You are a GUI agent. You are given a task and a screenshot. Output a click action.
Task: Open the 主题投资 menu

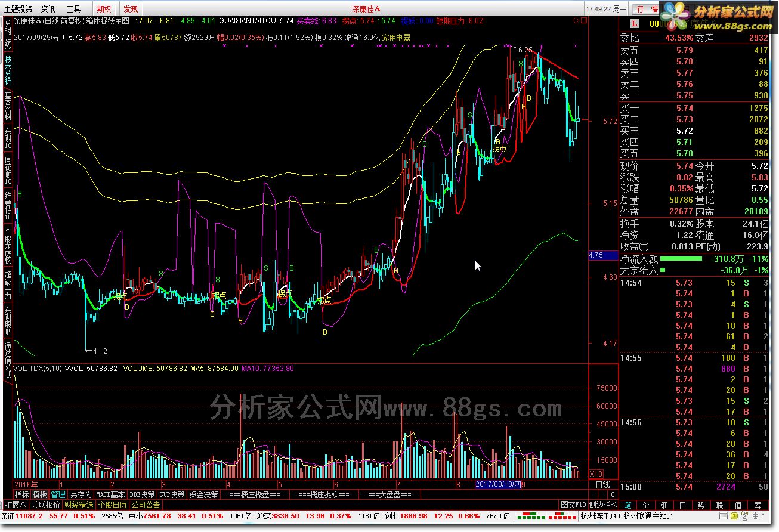click(x=19, y=9)
